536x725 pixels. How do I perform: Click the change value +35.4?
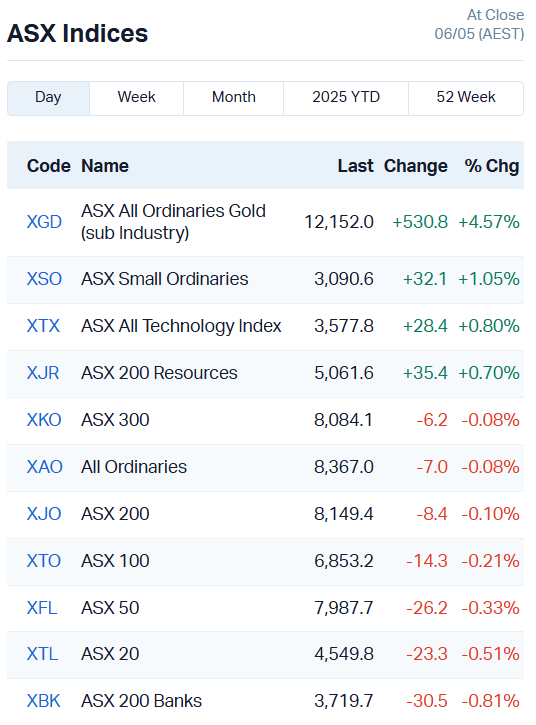[425, 373]
